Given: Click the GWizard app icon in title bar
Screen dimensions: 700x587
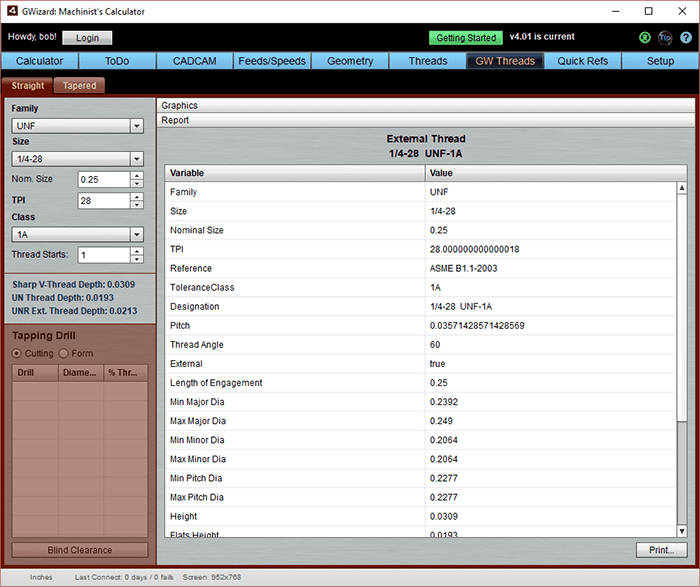Looking at the screenshot, I should 12,11.
